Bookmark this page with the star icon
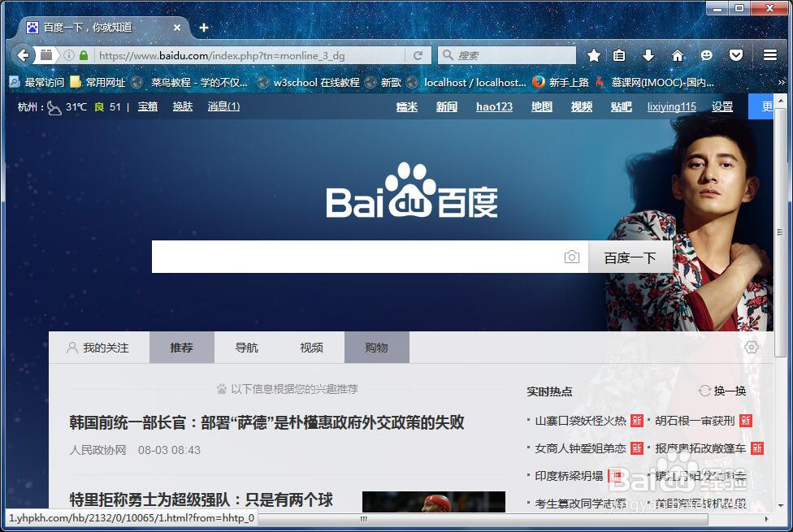The width and height of the screenshot is (793, 532). (594, 55)
